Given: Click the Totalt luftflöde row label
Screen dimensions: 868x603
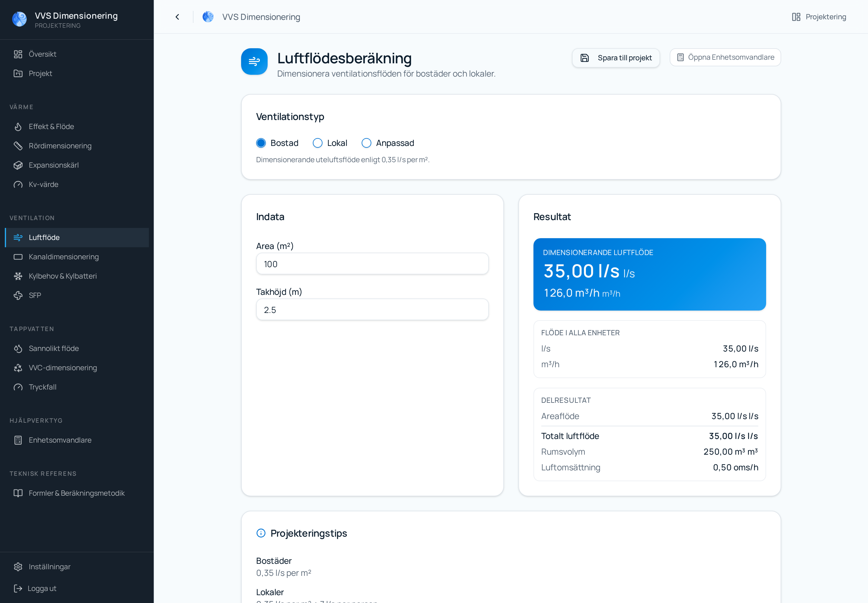Looking at the screenshot, I should [570, 436].
